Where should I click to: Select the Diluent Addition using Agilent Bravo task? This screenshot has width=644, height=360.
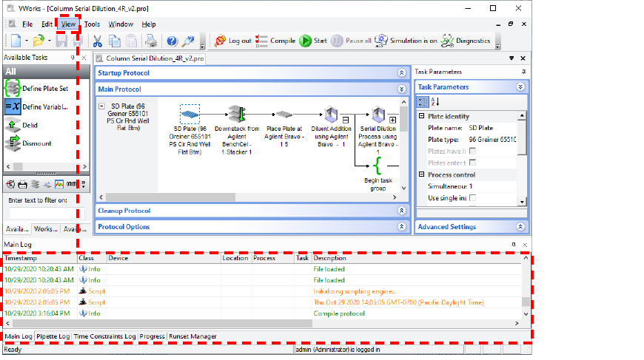331,115
